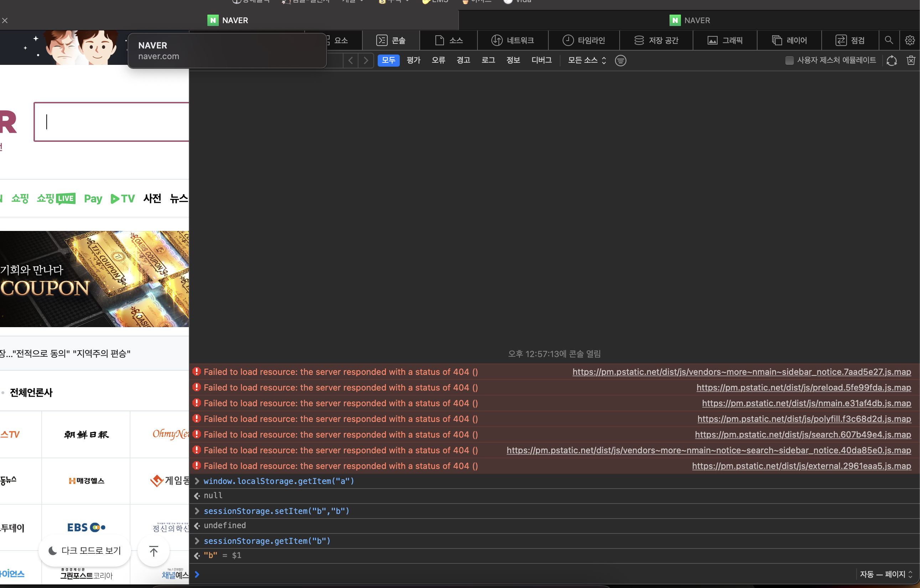The height and width of the screenshot is (588, 920).
Task: Click the filter lines circle icon
Action: click(620, 60)
